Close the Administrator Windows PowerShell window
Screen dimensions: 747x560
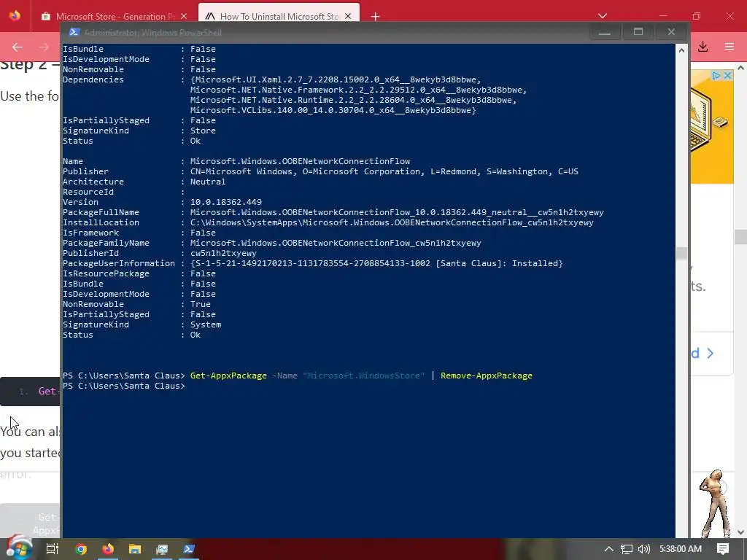coord(671,32)
